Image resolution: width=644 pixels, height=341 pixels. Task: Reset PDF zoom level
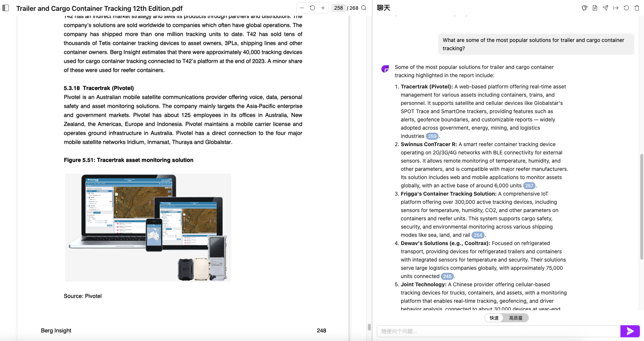312,8
